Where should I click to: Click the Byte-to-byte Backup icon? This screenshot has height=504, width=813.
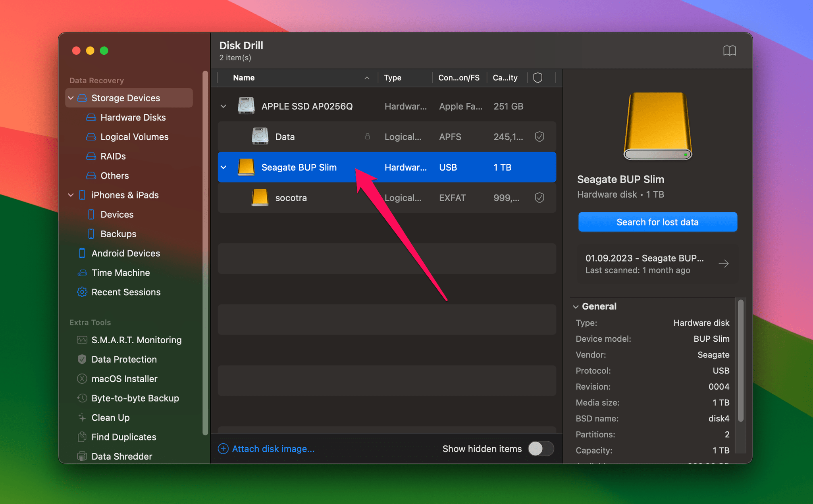(x=81, y=398)
